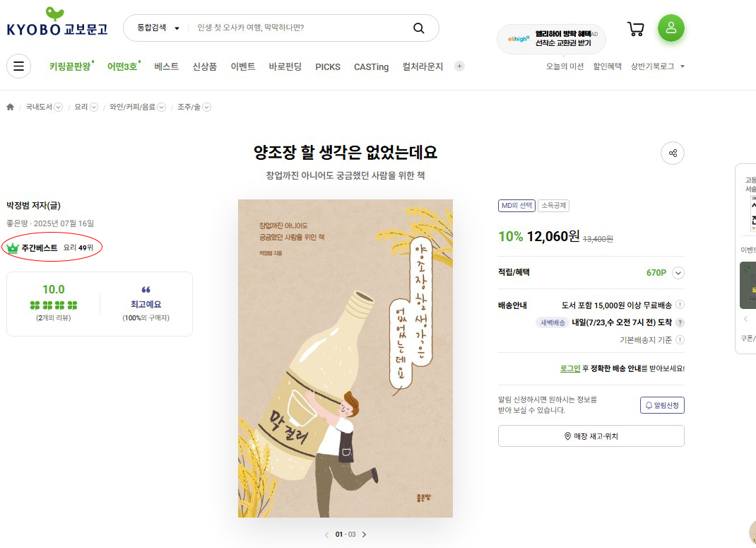Click the search magnifier icon
Image resolution: width=756 pixels, height=548 pixels.
(418, 28)
